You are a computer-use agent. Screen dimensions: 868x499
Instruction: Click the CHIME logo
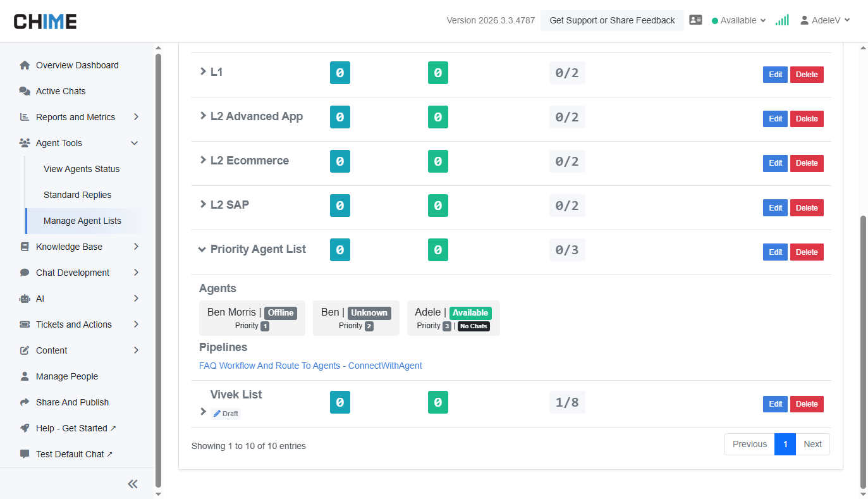[x=45, y=21]
